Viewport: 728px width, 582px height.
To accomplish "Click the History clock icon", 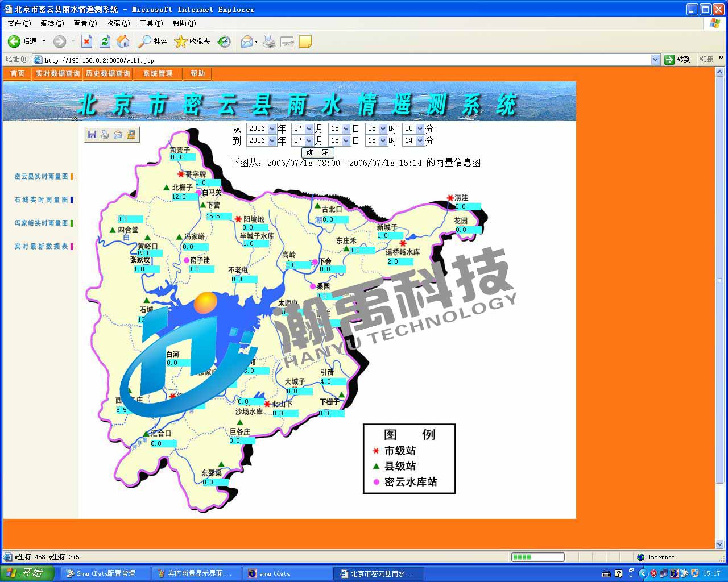I will point(225,41).
